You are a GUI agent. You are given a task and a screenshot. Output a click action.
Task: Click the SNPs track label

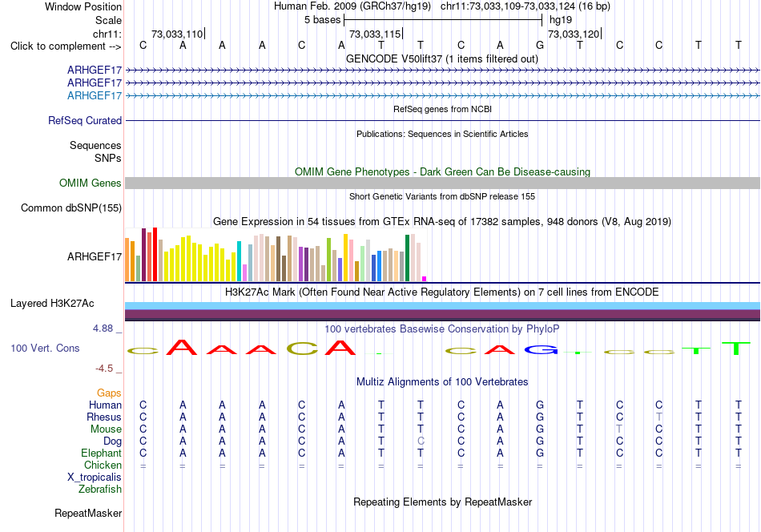108,158
